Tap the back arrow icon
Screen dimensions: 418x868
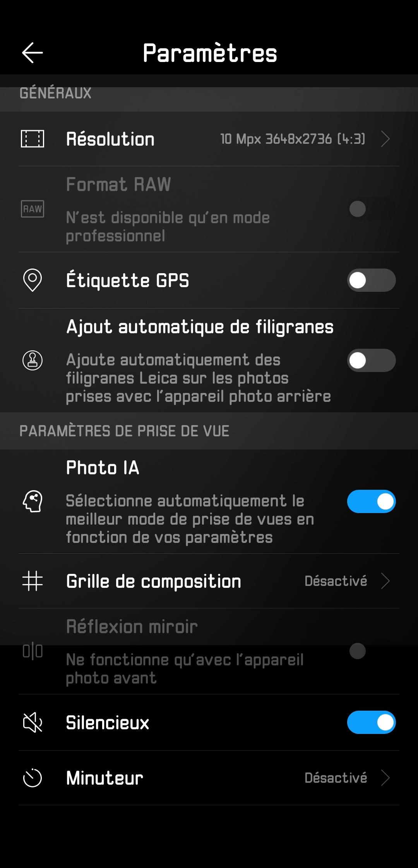pyautogui.click(x=33, y=53)
